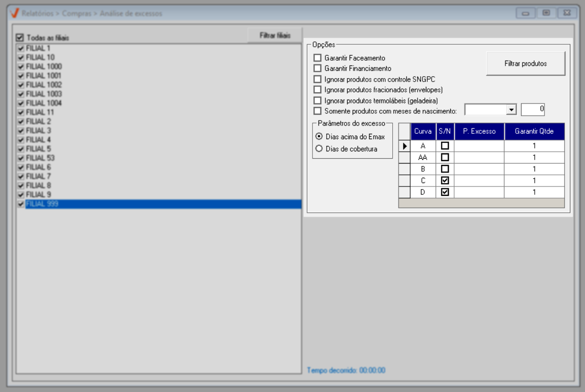Enable Garantir Financiamento option
585x392 pixels.
click(x=317, y=68)
